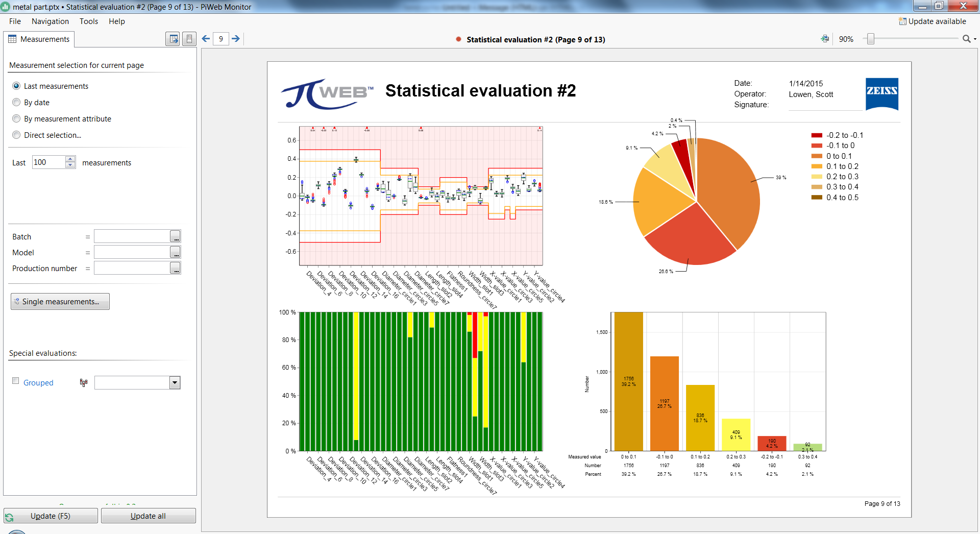
Task: Go to the previous report page arrow
Action: click(x=206, y=39)
